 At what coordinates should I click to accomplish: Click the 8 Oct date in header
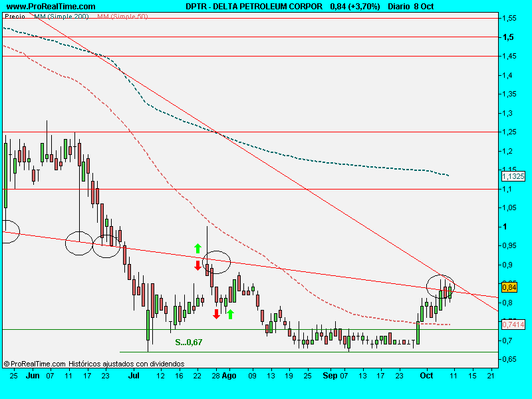[424, 7]
